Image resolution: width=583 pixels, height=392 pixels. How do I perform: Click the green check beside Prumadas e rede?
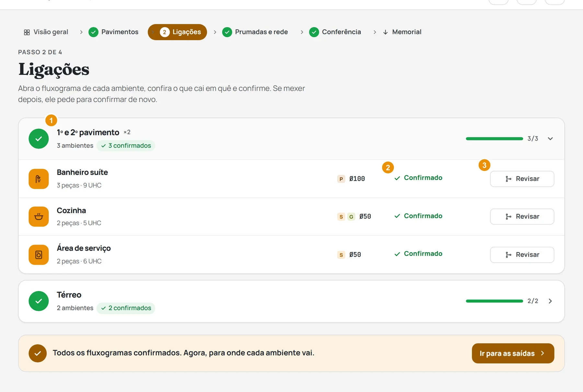(227, 32)
